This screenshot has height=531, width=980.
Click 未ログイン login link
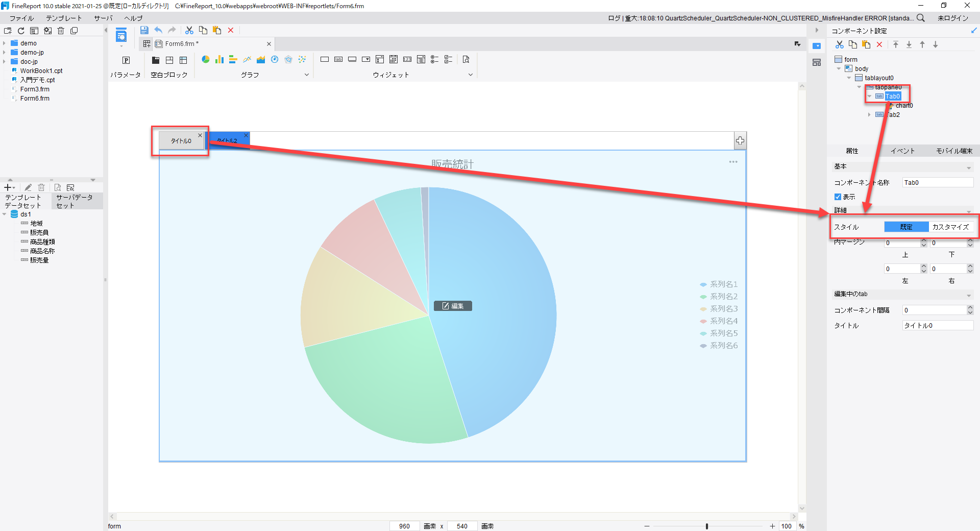pyautogui.click(x=952, y=18)
